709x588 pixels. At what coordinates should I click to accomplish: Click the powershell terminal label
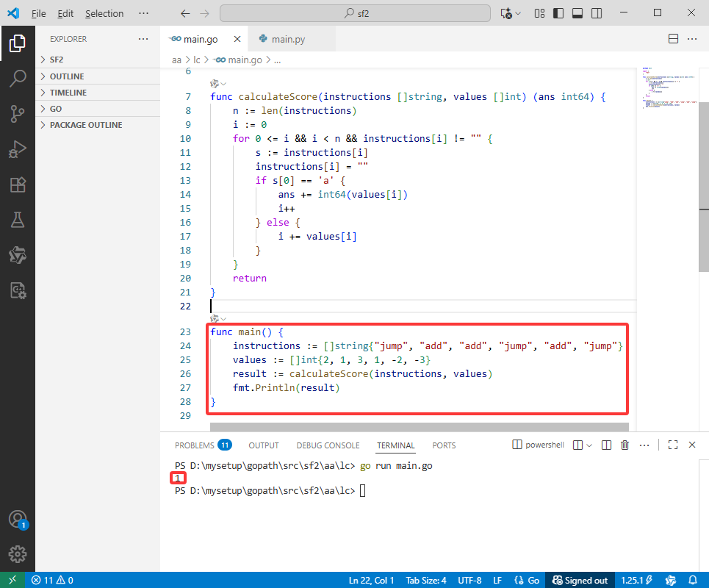[x=539, y=445]
